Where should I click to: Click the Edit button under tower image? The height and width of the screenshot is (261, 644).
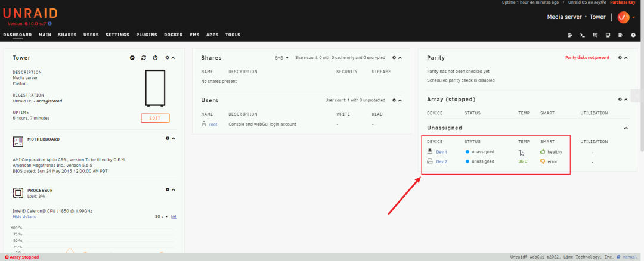(155, 118)
